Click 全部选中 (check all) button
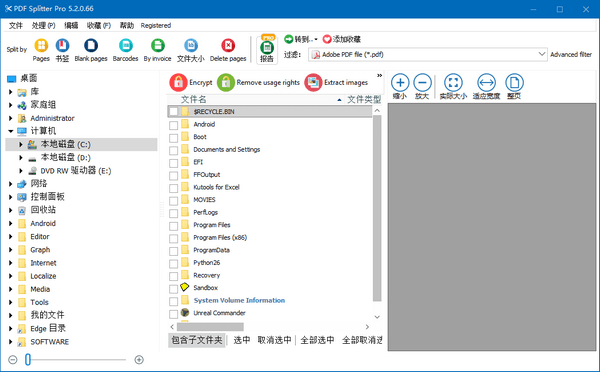The image size is (600, 372). click(x=317, y=340)
